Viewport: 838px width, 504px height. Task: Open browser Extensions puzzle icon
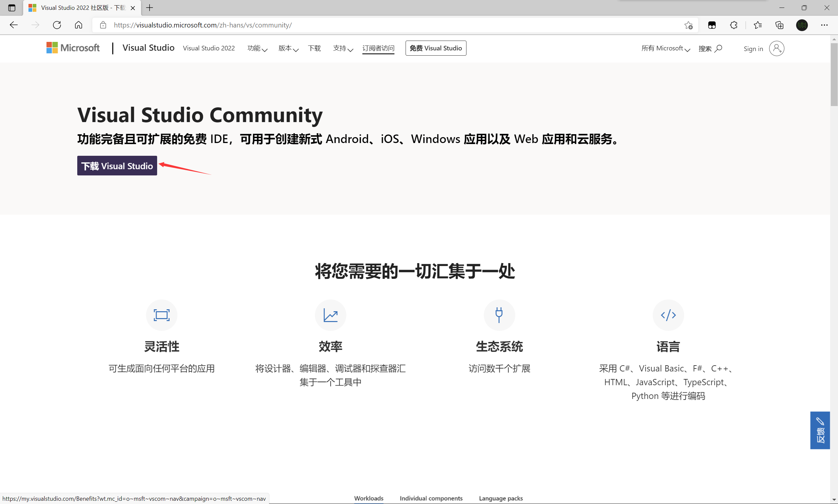(734, 25)
